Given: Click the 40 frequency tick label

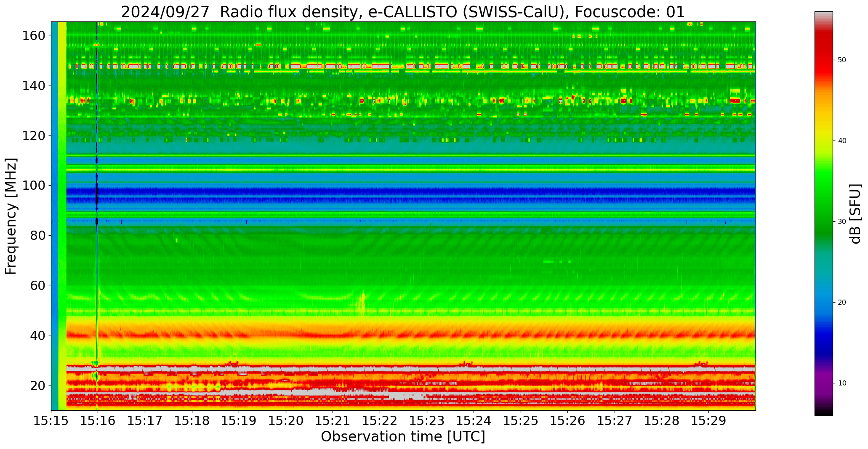Looking at the screenshot, I should point(37,335).
